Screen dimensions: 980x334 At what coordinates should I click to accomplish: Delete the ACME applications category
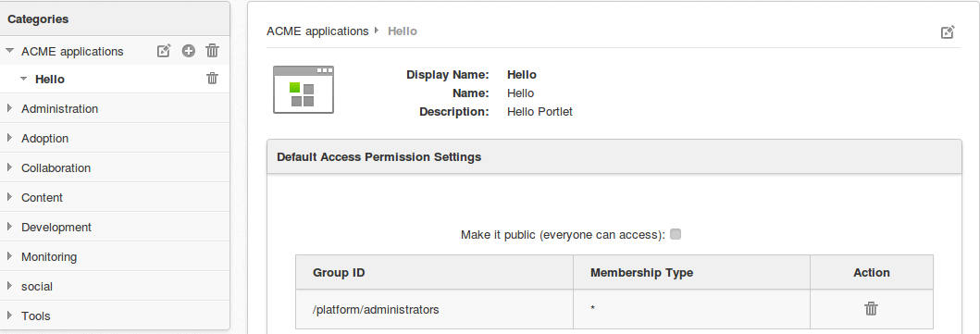click(213, 51)
